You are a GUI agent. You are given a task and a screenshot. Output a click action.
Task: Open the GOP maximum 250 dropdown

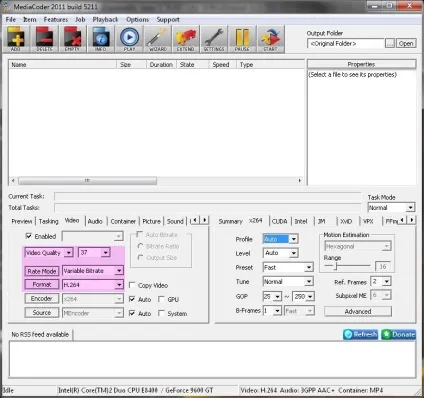click(310, 296)
